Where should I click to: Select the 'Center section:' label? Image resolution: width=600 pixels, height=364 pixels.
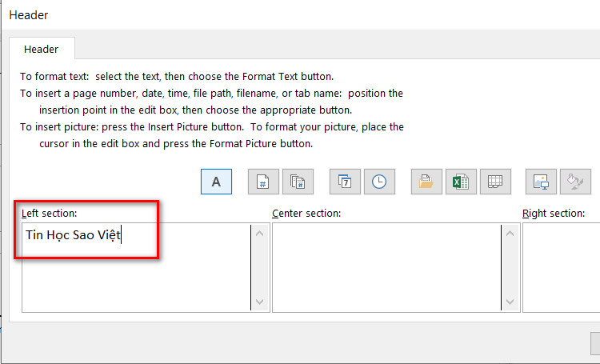pyautogui.click(x=306, y=213)
